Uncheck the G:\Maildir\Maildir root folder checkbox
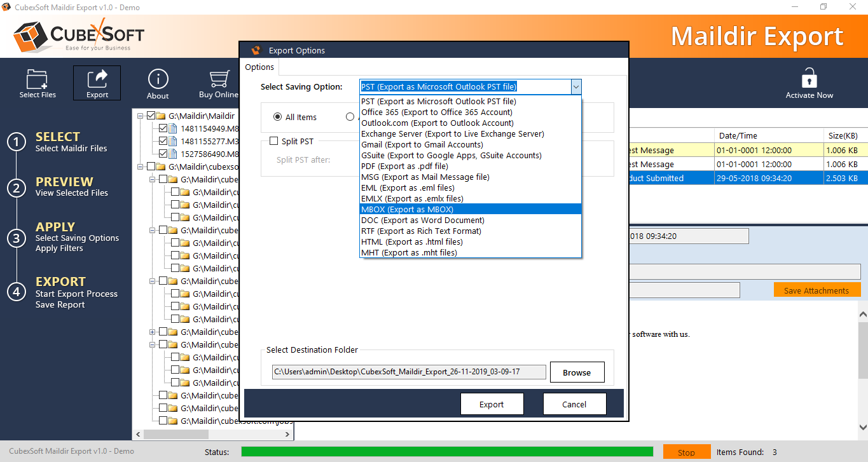868x462 pixels. [151, 116]
